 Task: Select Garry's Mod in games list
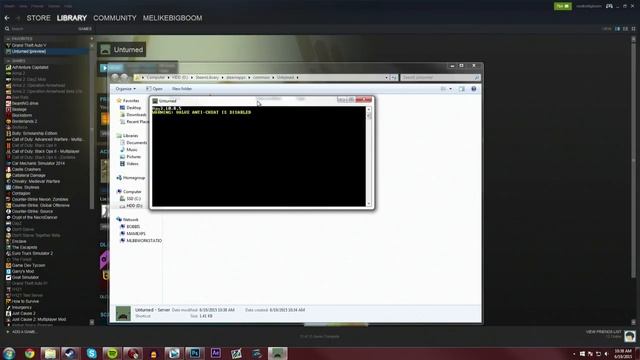click(23, 271)
